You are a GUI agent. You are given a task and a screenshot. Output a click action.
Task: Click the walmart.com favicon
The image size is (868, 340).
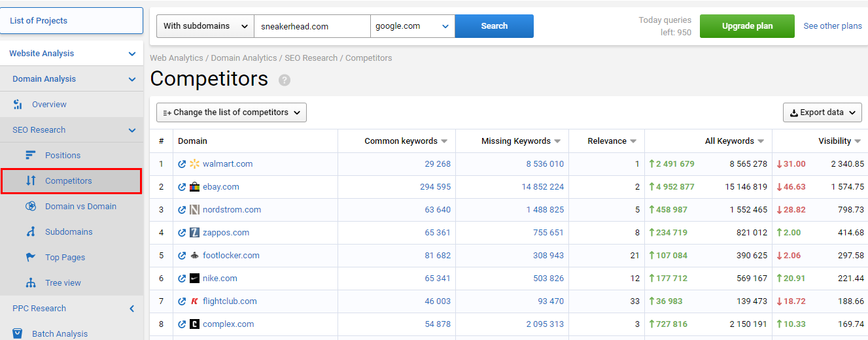(194, 164)
